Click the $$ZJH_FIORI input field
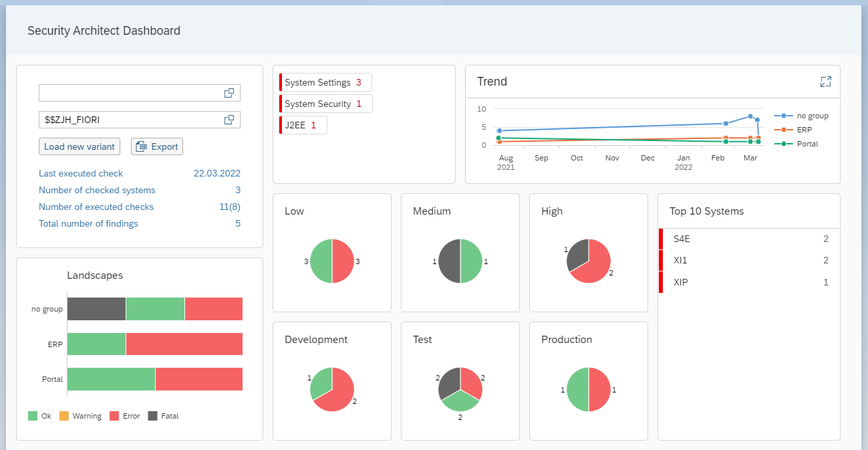868x450 pixels. pos(140,120)
